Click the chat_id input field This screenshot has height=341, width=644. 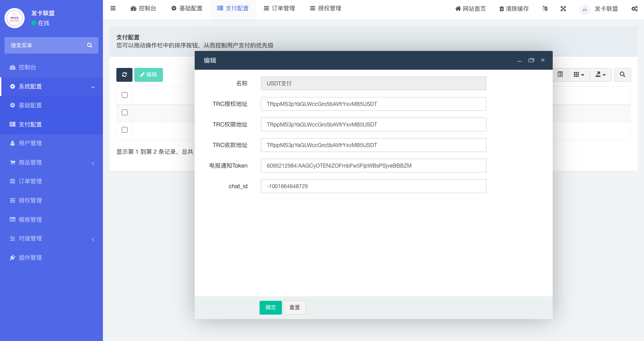pyautogui.click(x=373, y=186)
